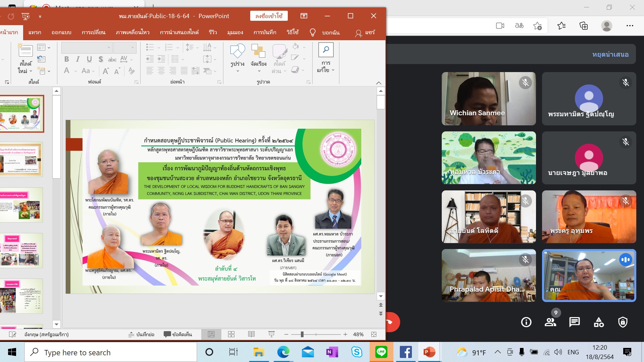Click Clear All Formatting icon

(x=131, y=71)
